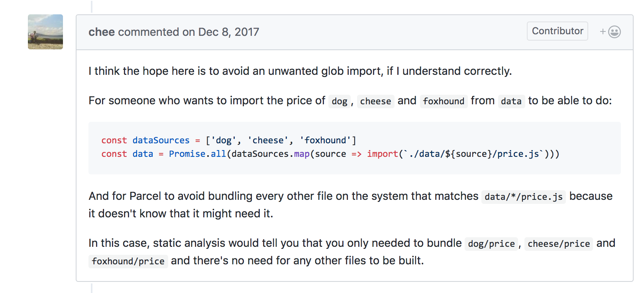Screen dimensions: 644x293
Task: Select the inline code snippet cheese
Action: tap(375, 102)
